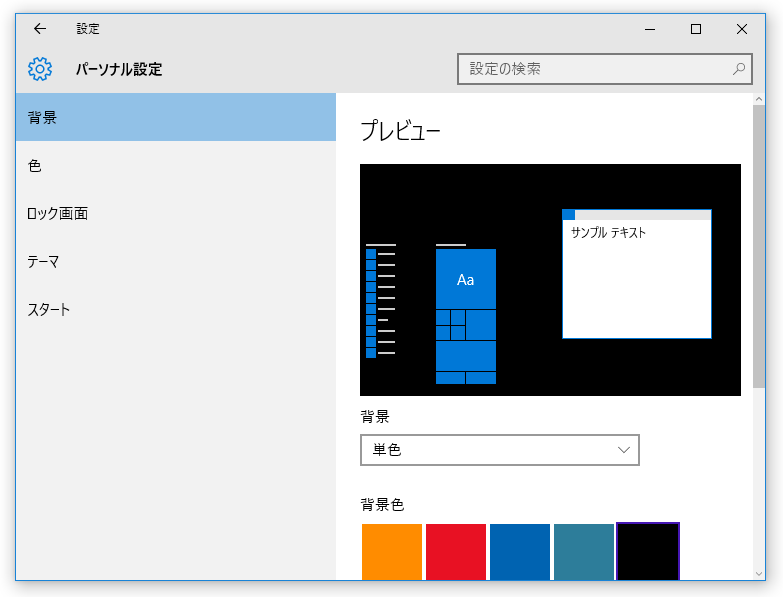Click the back arrow in title bar

[x=40, y=29]
